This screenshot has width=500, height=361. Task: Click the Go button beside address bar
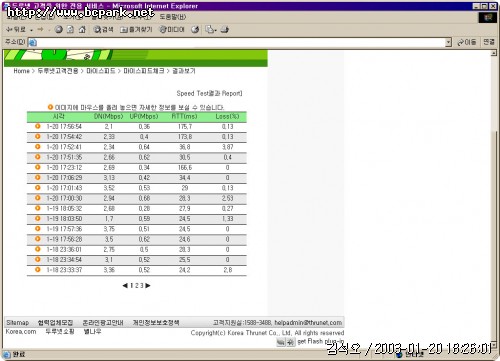467,42
